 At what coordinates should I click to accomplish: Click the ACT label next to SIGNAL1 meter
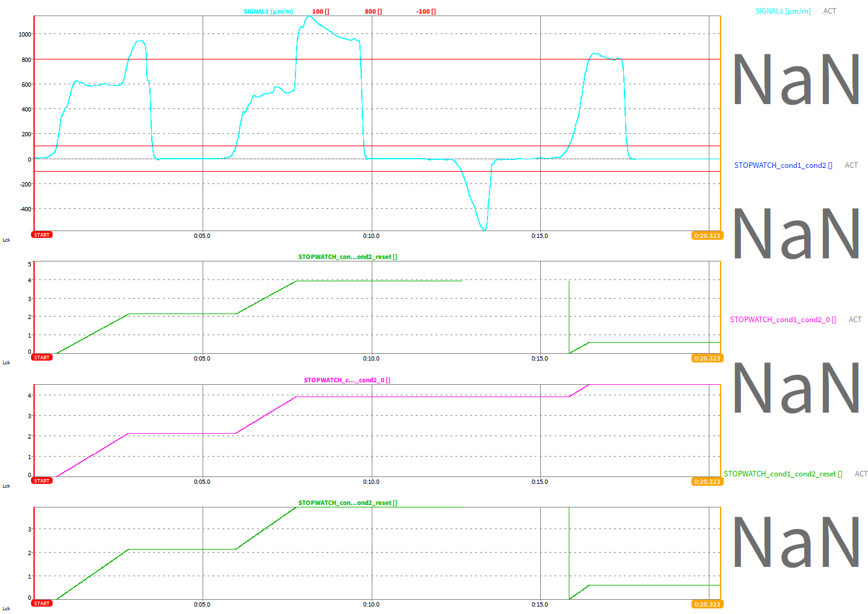[x=830, y=11]
